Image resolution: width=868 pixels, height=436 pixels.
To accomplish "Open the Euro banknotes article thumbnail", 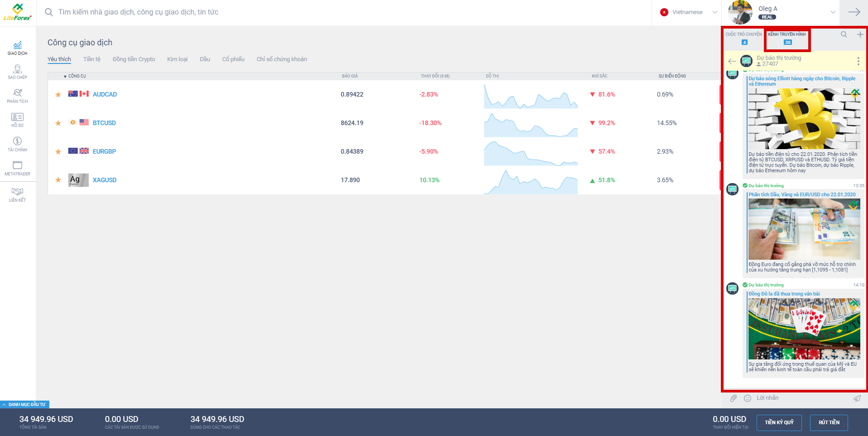I will [x=804, y=229].
